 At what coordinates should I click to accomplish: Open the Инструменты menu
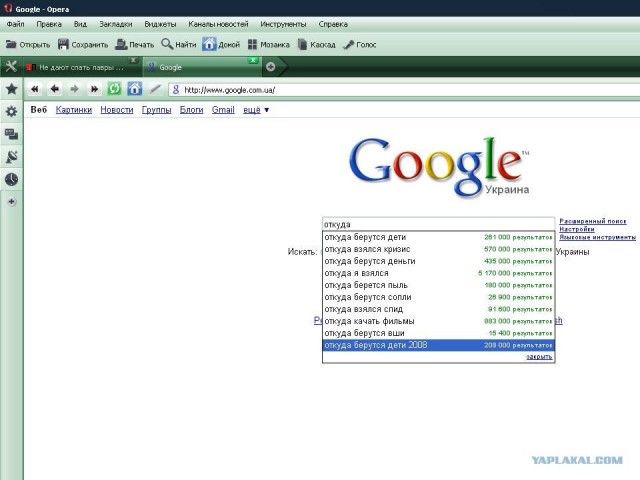tap(283, 24)
